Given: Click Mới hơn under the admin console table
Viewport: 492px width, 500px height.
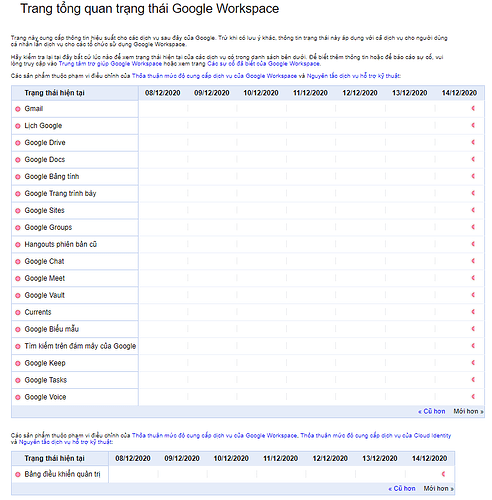Looking at the screenshot, I should click(x=439, y=489).
